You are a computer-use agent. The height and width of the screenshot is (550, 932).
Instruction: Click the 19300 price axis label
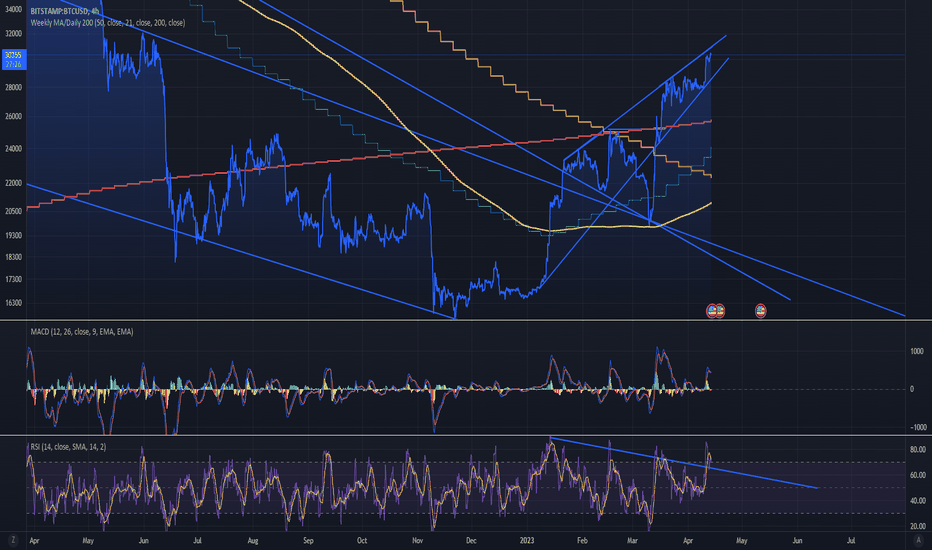pyautogui.click(x=13, y=235)
